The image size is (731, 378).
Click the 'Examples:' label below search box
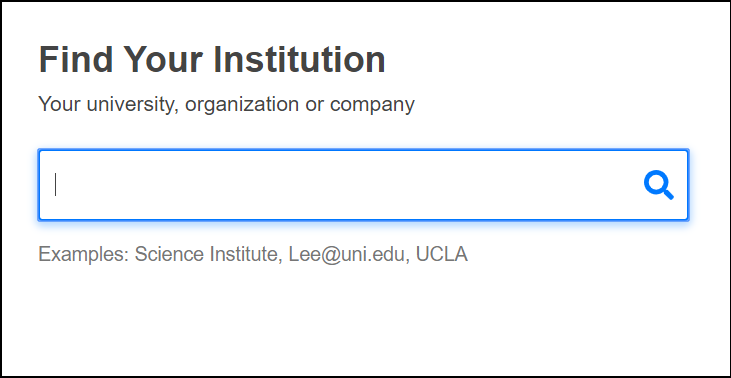83,254
